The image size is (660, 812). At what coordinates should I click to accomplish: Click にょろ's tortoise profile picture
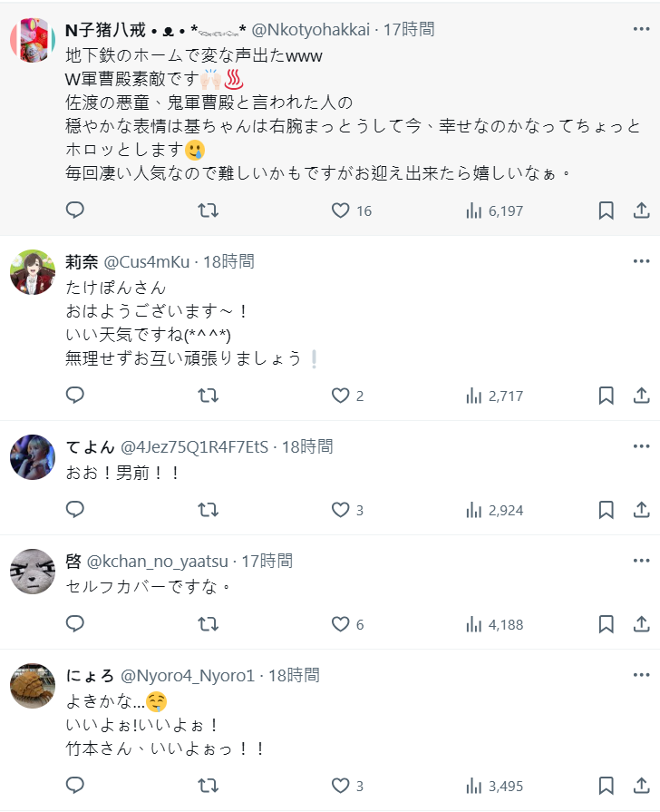click(33, 686)
